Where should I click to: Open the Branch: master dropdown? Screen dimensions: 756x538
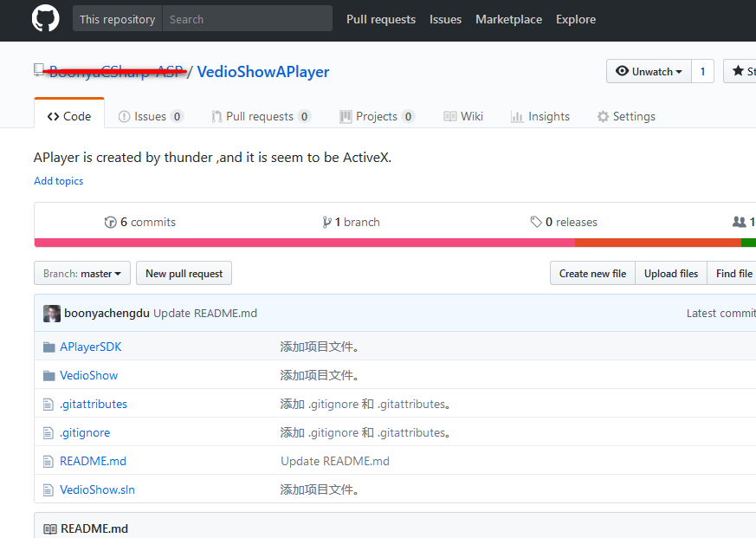(x=82, y=273)
